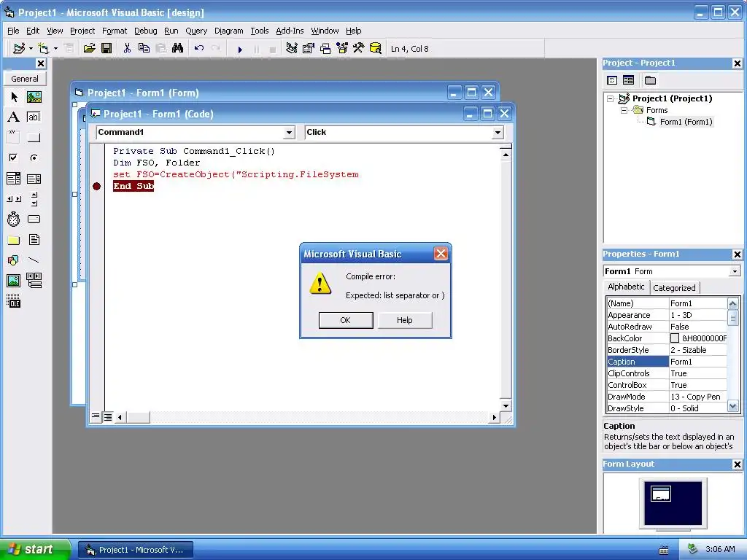Select Form1 (Form1) in the project tree
This screenshot has width=747, height=560.
pyautogui.click(x=686, y=122)
